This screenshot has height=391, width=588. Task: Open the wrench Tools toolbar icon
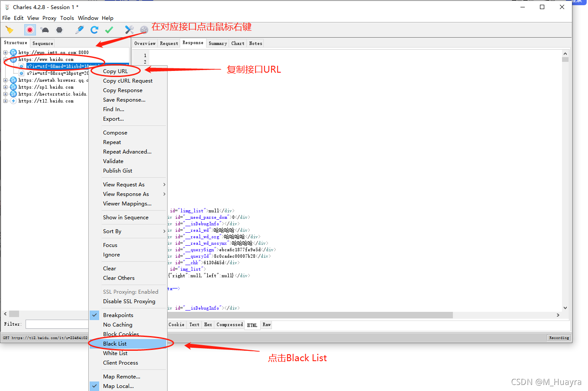(x=129, y=30)
